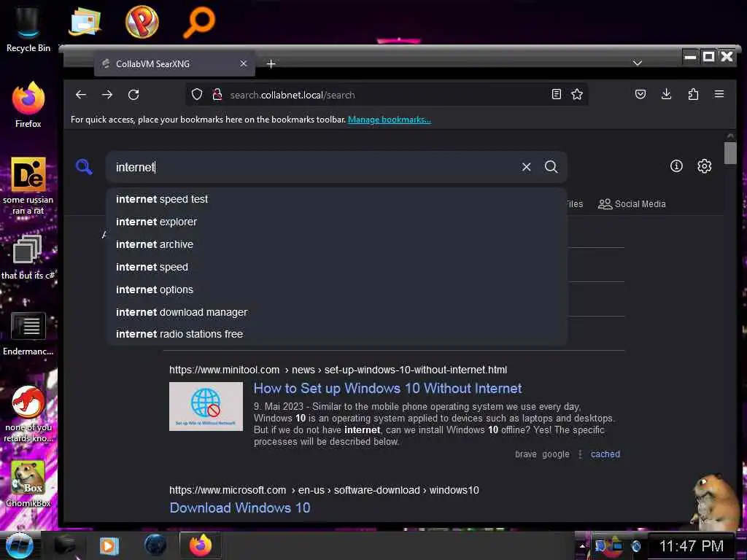Open the Download Windows 10 result
This screenshot has width=747, height=560.
tap(239, 507)
